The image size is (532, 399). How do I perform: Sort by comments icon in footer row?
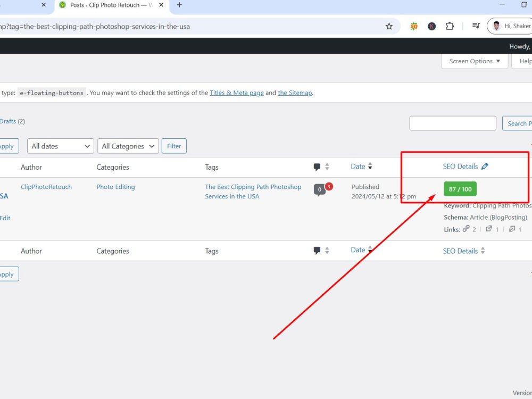(x=317, y=251)
